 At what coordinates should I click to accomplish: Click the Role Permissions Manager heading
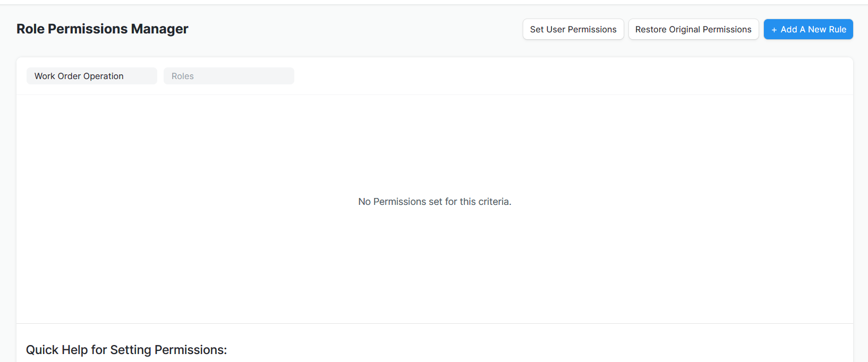pyautogui.click(x=102, y=29)
